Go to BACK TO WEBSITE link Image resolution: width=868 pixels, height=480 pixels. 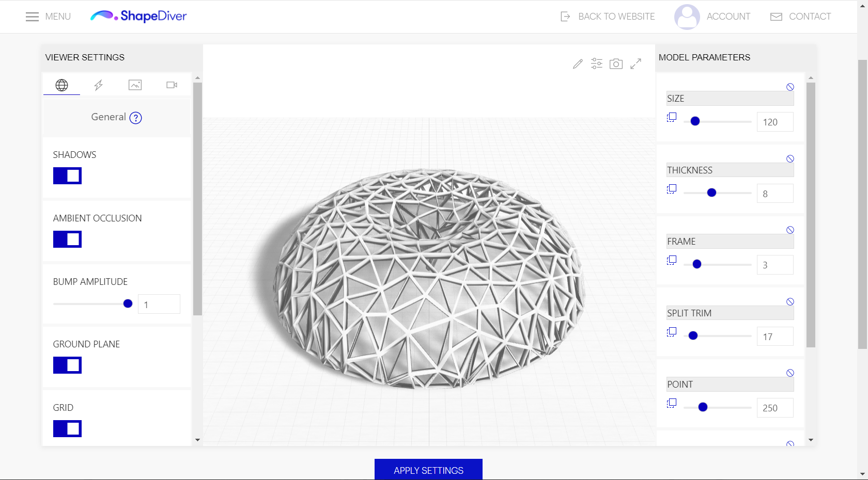[608, 17]
